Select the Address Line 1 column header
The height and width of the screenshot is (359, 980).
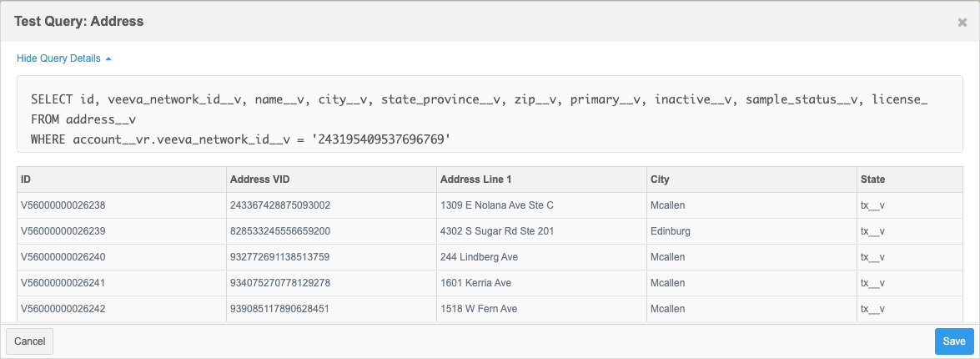pyautogui.click(x=475, y=179)
